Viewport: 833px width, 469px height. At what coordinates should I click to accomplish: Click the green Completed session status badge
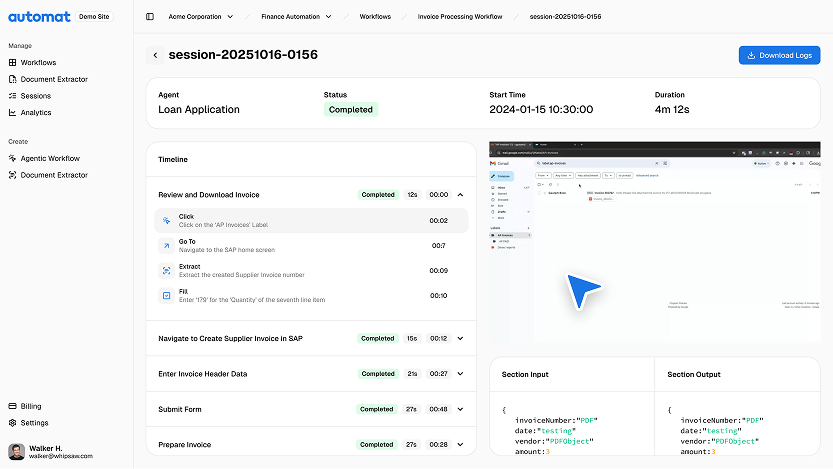point(351,109)
